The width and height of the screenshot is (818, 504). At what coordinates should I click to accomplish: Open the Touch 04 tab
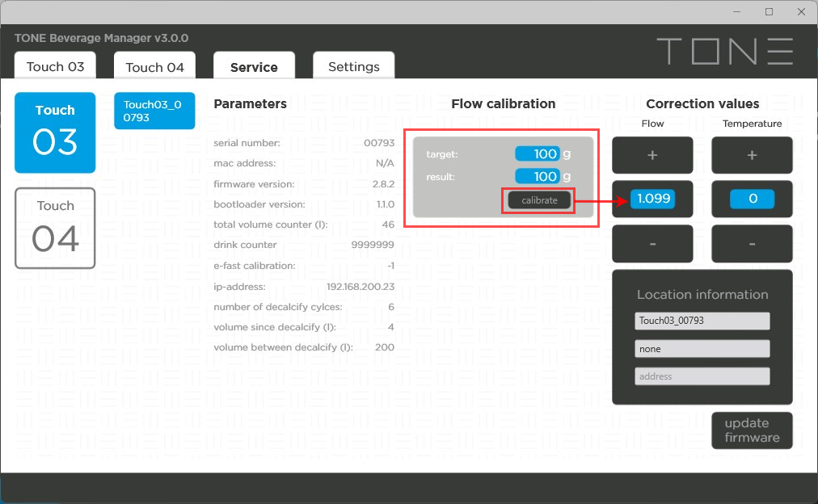point(155,66)
